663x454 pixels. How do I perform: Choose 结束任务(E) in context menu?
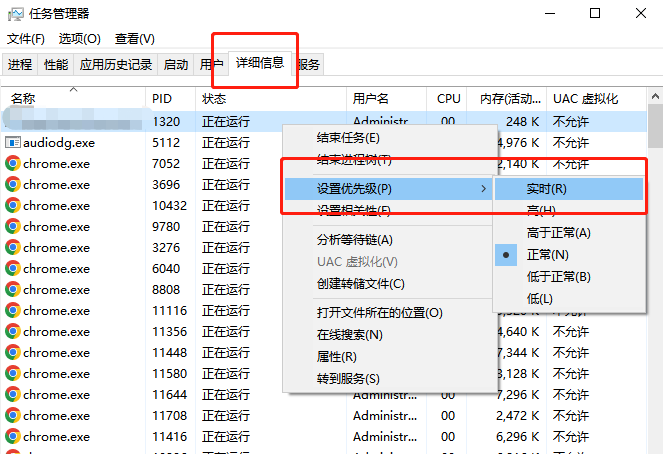pyautogui.click(x=390, y=138)
